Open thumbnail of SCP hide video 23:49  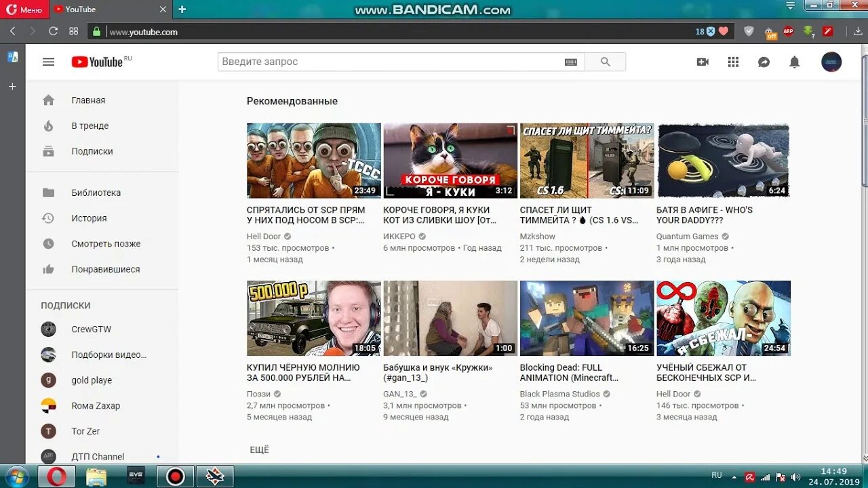313,161
